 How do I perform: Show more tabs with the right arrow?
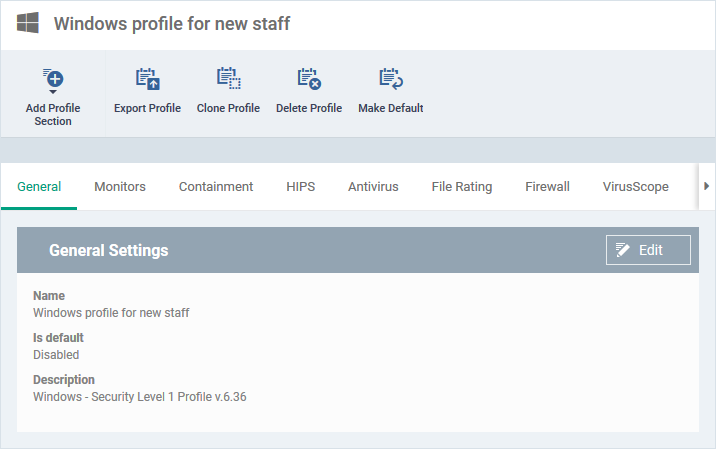point(706,186)
